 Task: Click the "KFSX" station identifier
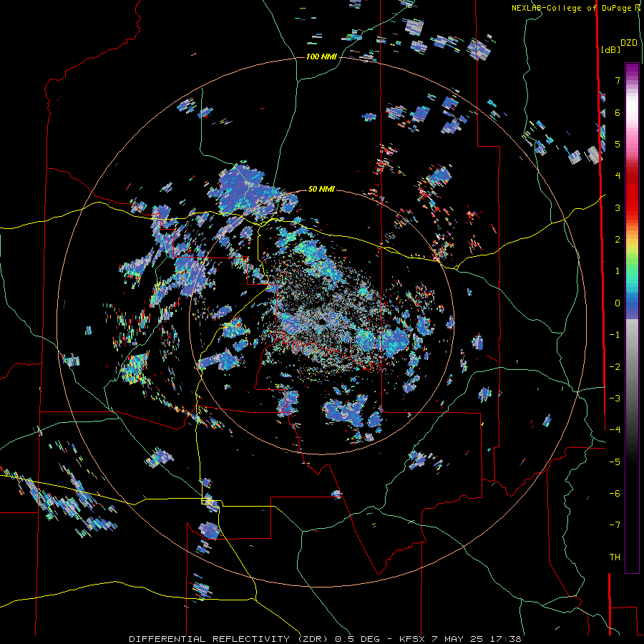[x=412, y=639]
